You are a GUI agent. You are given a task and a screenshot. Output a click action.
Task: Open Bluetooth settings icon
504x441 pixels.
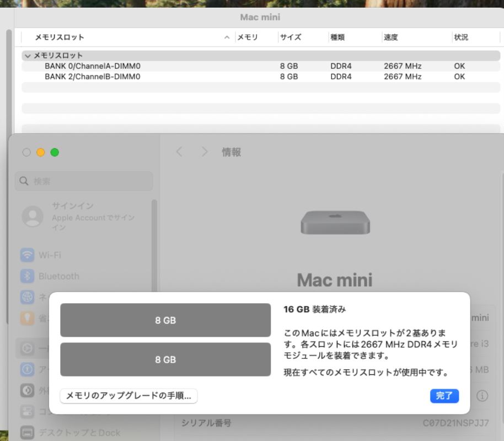(28, 276)
